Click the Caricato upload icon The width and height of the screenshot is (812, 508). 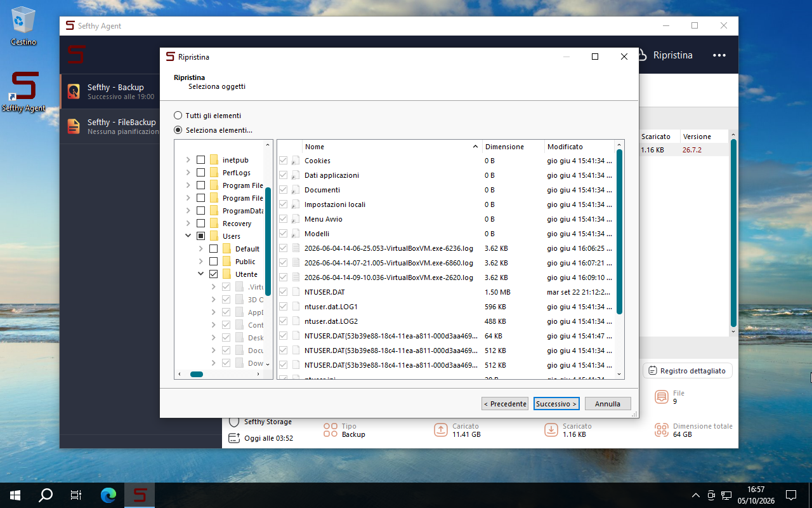(441, 430)
